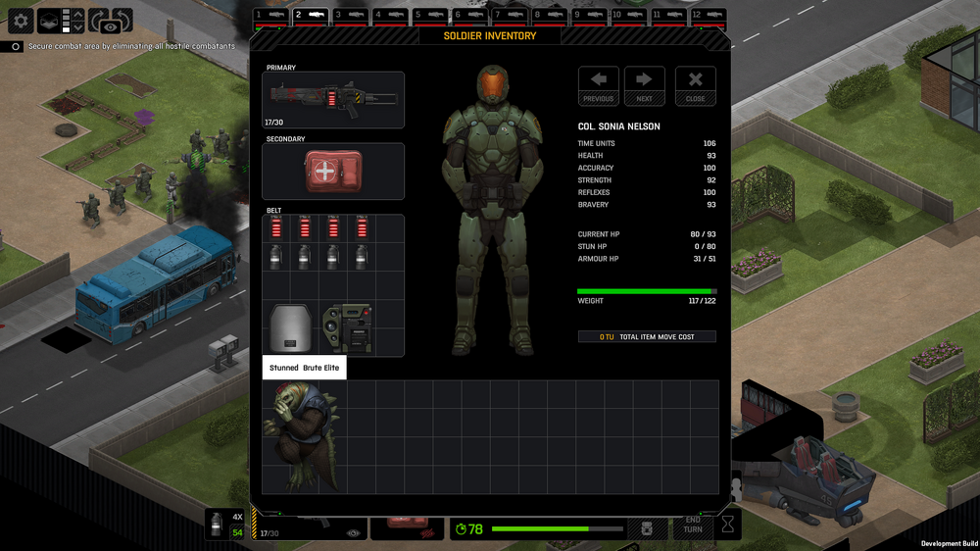
Task: Click the time units green bar
Action: [557, 529]
